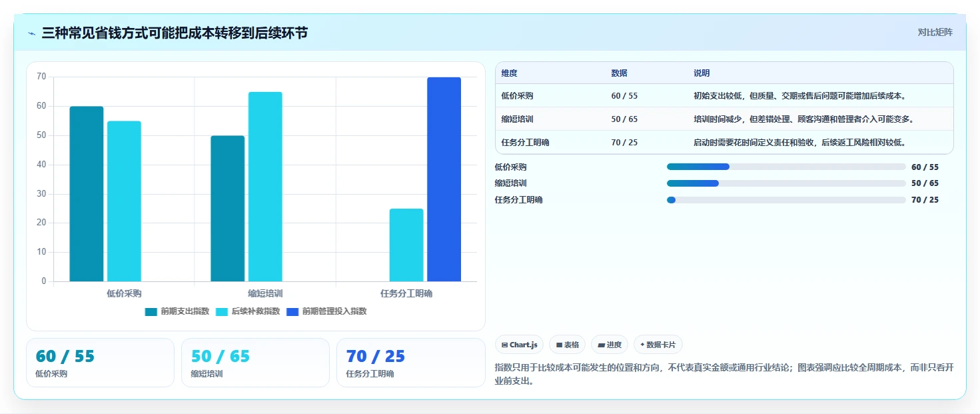Screen dimensions: 980x414
Task: Toggle the 后续补救指数 legend item
Action: click(248, 311)
